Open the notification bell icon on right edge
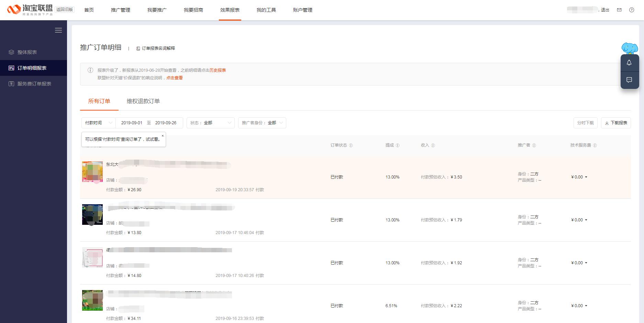Screen dimensions: 644x323 tap(630, 62)
